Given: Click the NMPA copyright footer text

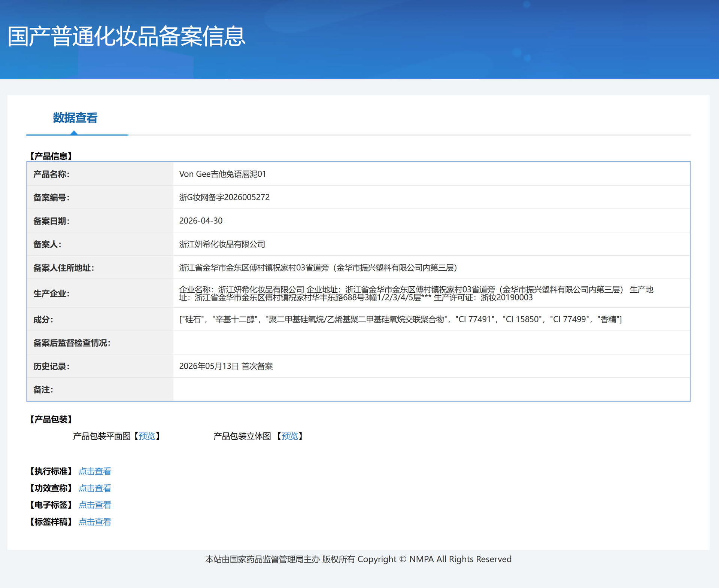Looking at the screenshot, I should click(x=358, y=559).
